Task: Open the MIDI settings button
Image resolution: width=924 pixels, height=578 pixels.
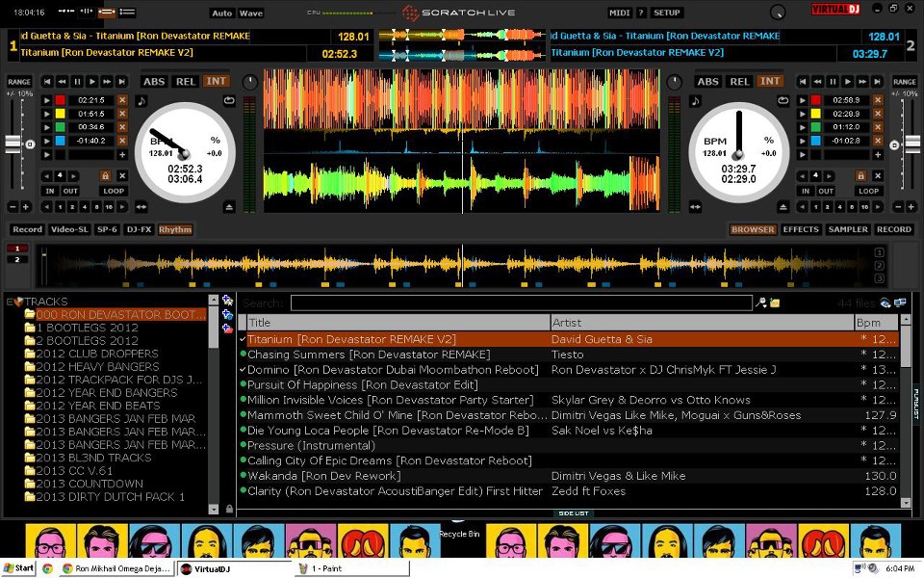Action: point(620,13)
